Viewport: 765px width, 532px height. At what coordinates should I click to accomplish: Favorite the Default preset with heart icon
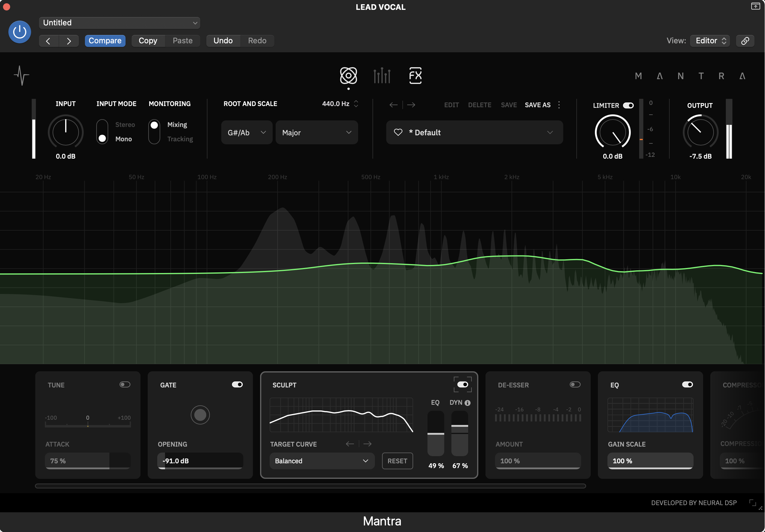398,132
